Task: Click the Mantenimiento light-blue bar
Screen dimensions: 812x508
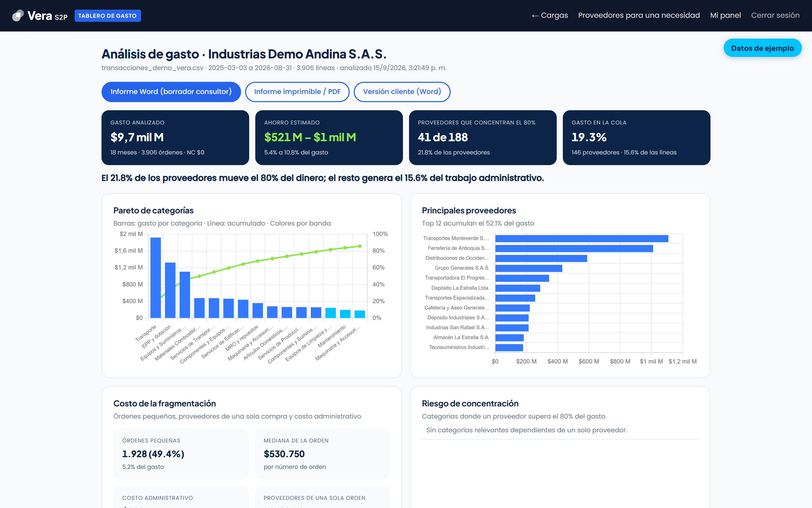Action: pyautogui.click(x=345, y=314)
